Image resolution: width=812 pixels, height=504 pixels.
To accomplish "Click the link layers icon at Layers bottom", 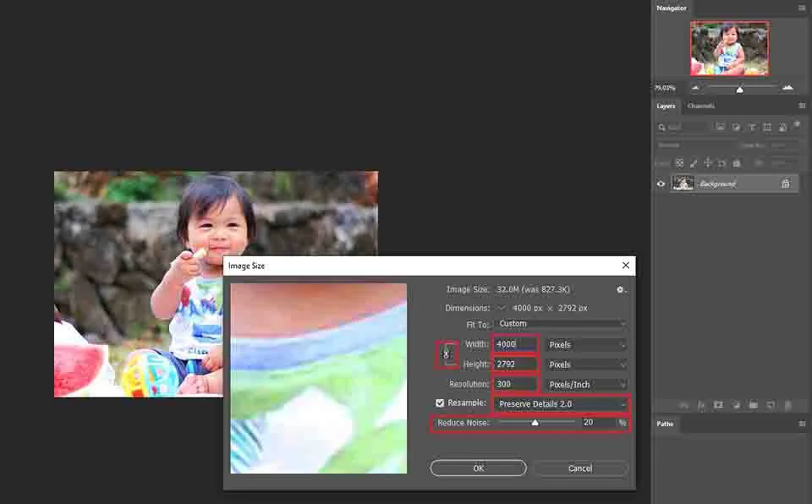I will coord(684,406).
